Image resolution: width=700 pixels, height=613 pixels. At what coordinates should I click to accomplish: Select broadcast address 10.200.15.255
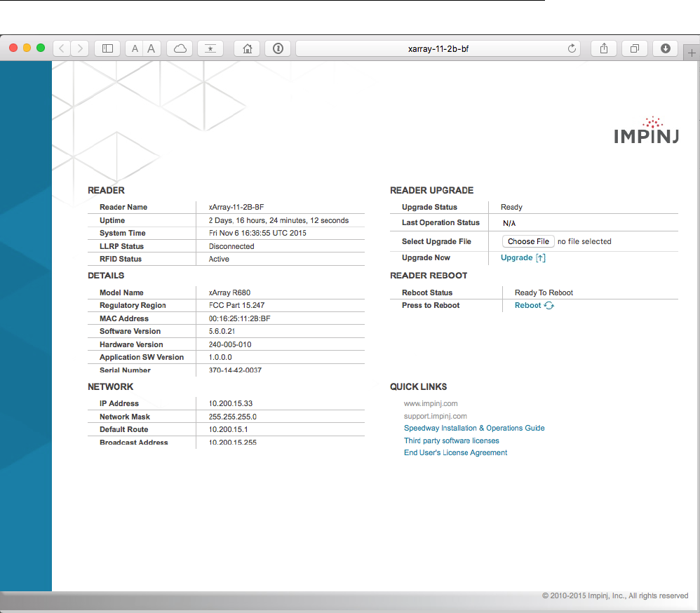[x=233, y=443]
